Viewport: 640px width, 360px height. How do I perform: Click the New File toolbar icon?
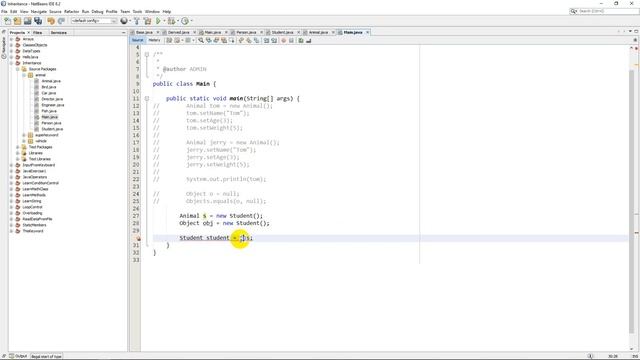coord(7,21)
